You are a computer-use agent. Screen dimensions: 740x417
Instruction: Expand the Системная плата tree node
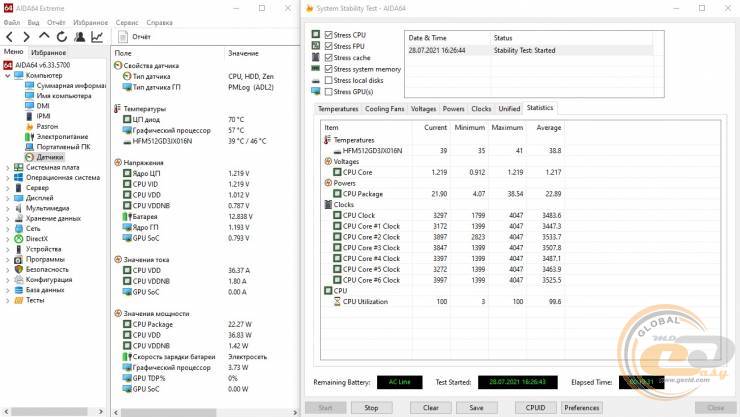[x=7, y=167]
